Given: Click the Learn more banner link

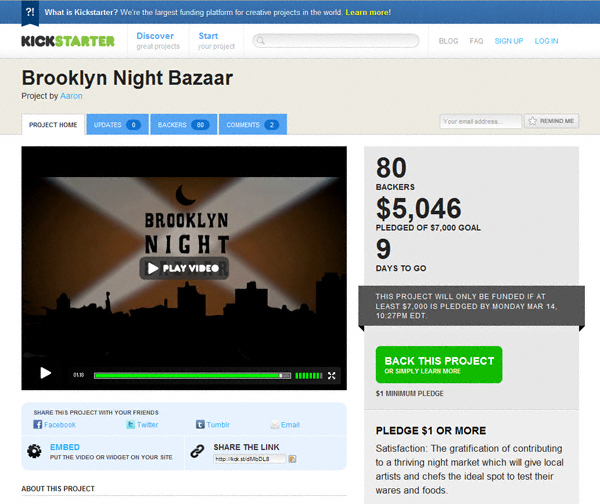Looking at the screenshot, I should pyautogui.click(x=368, y=12).
